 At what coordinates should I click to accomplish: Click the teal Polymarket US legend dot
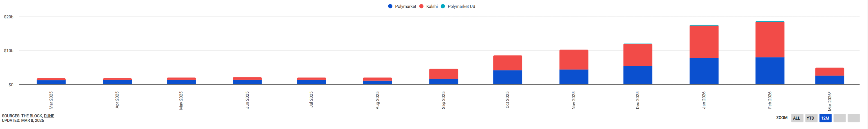(x=443, y=7)
